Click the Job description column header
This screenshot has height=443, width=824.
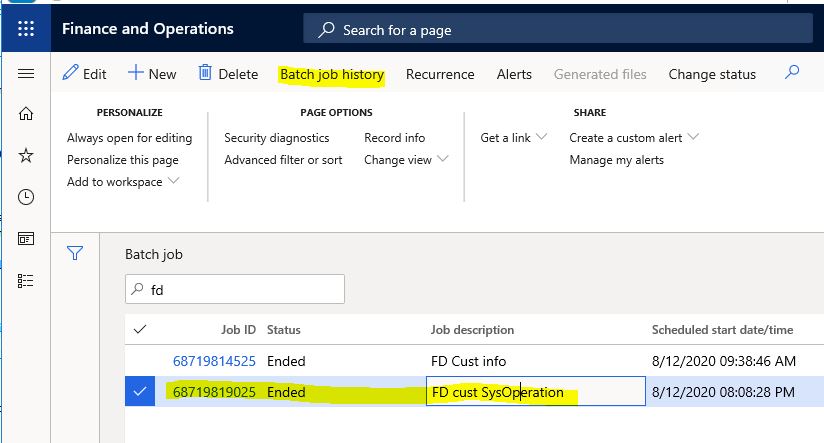click(x=472, y=329)
